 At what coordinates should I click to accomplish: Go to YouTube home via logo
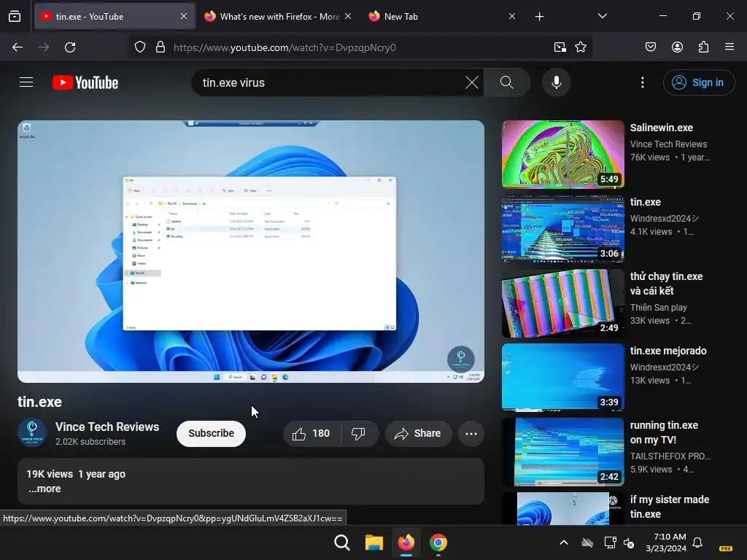[x=85, y=82]
